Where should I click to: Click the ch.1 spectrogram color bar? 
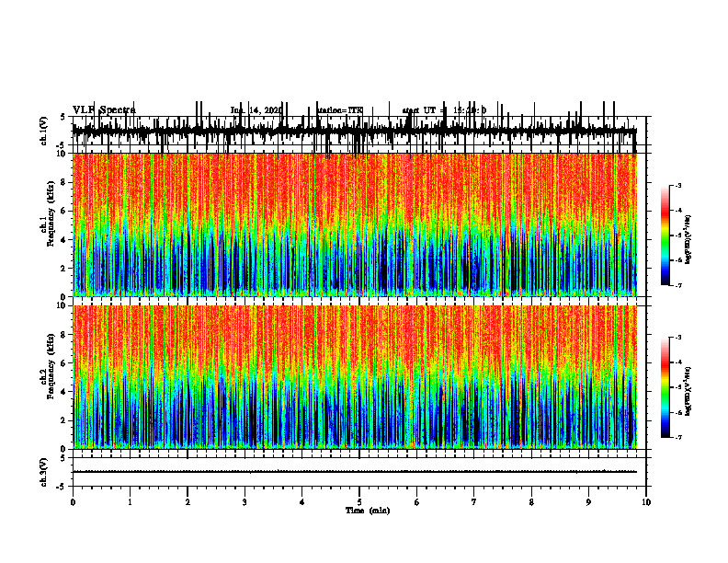(x=665, y=236)
